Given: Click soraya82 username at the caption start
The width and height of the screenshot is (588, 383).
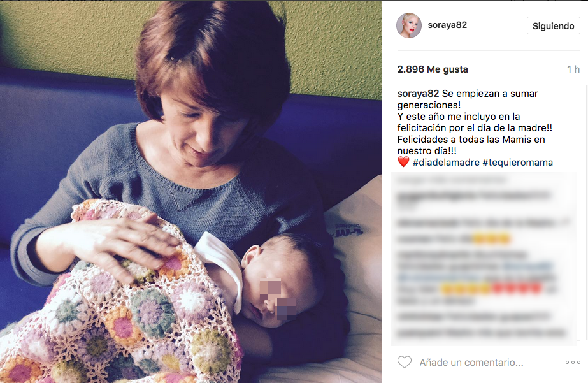Looking at the screenshot, I should tap(418, 94).
